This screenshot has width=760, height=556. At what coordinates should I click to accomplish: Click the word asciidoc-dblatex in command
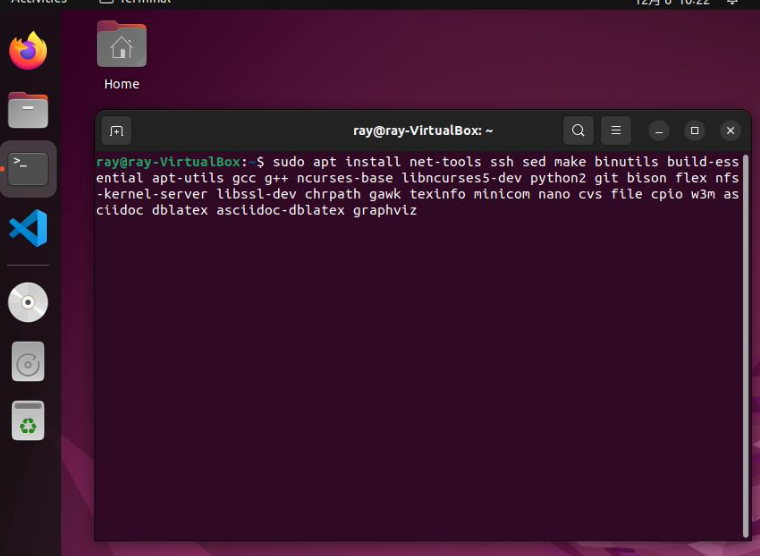[281, 210]
